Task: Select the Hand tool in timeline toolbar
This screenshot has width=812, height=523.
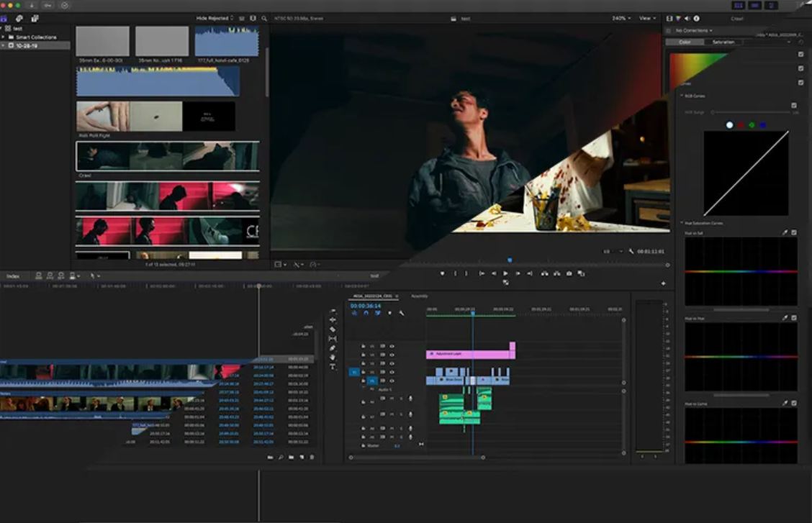Action: (x=333, y=358)
